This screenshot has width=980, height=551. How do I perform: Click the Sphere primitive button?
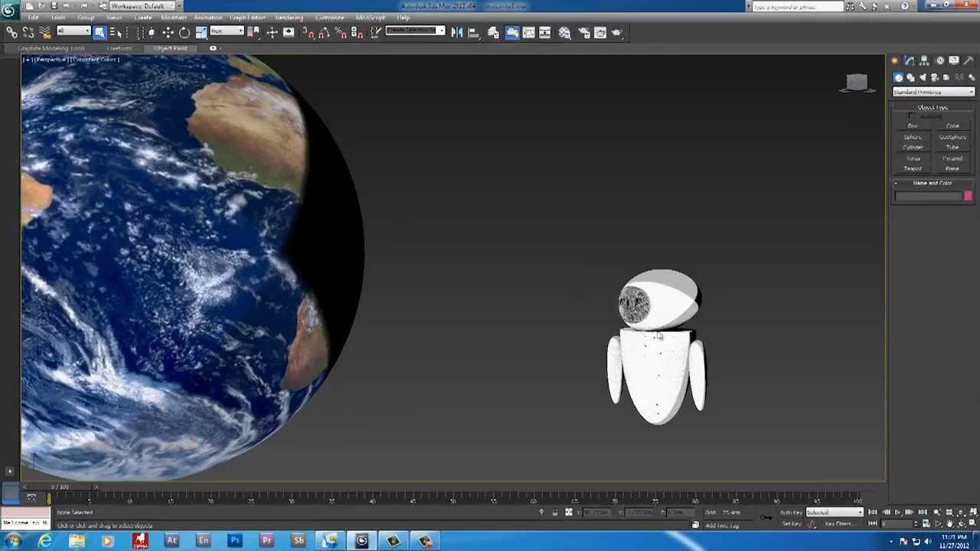click(x=913, y=136)
